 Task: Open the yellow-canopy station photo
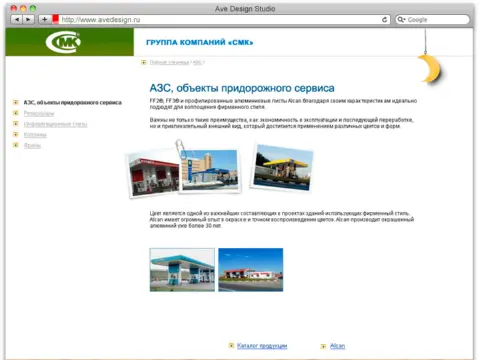pyautogui.click(x=283, y=168)
